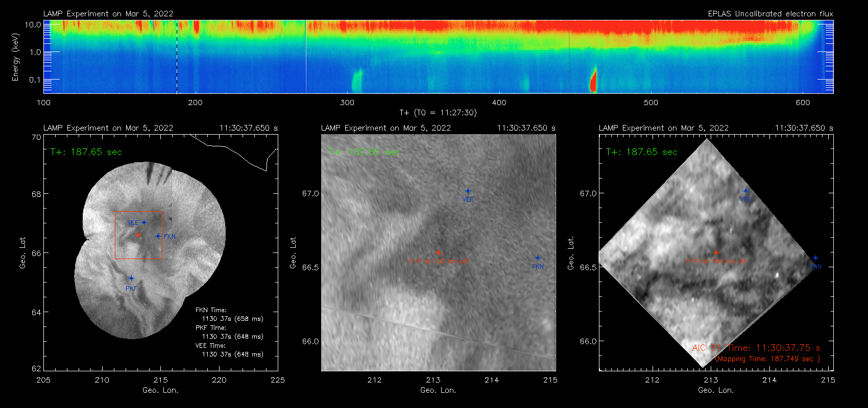The width and height of the screenshot is (868, 408).
Task: Select the VEE station marker in the all-sky map
Action: coord(144,222)
